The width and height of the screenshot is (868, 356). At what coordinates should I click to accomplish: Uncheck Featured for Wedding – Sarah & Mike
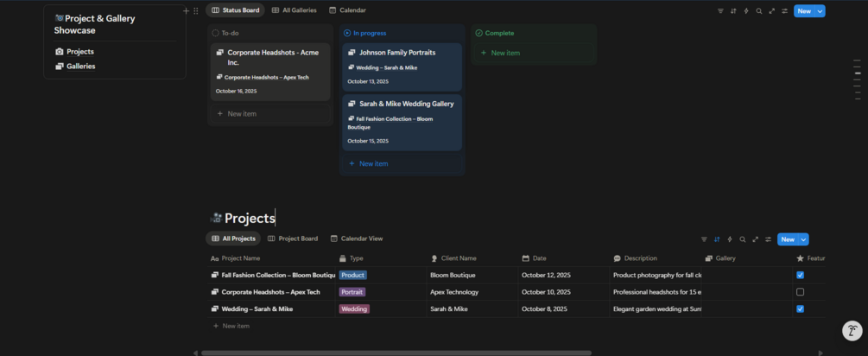point(800,308)
